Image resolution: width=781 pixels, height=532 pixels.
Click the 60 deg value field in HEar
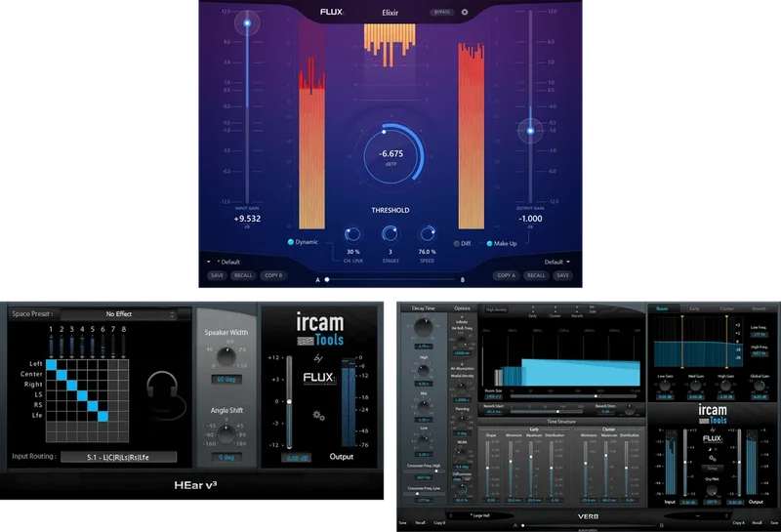226,380
